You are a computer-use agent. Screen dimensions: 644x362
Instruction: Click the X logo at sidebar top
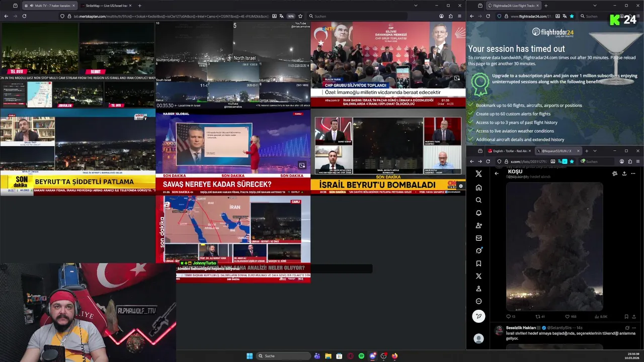pos(478,173)
